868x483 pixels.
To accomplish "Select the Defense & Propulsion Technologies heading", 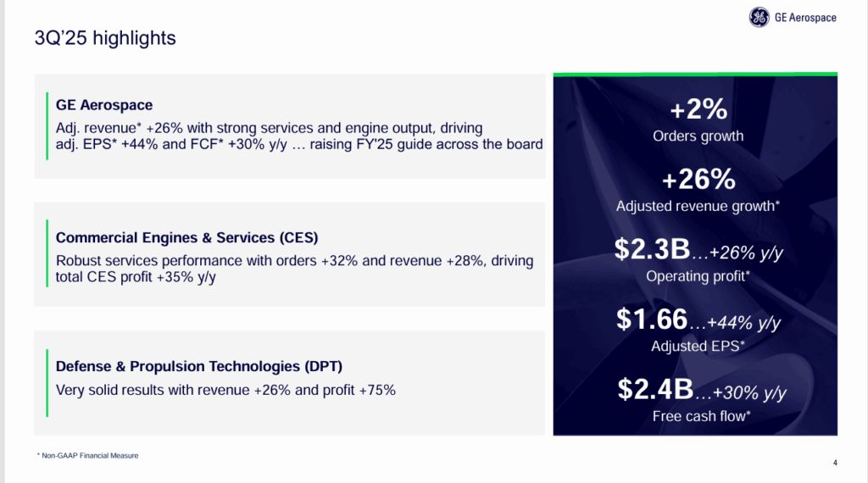I will pyautogui.click(x=199, y=366).
